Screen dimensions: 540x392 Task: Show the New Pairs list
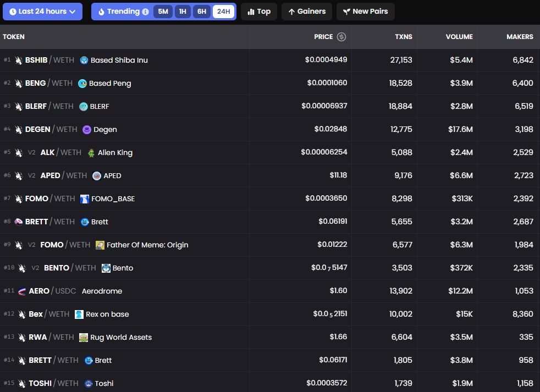point(365,12)
